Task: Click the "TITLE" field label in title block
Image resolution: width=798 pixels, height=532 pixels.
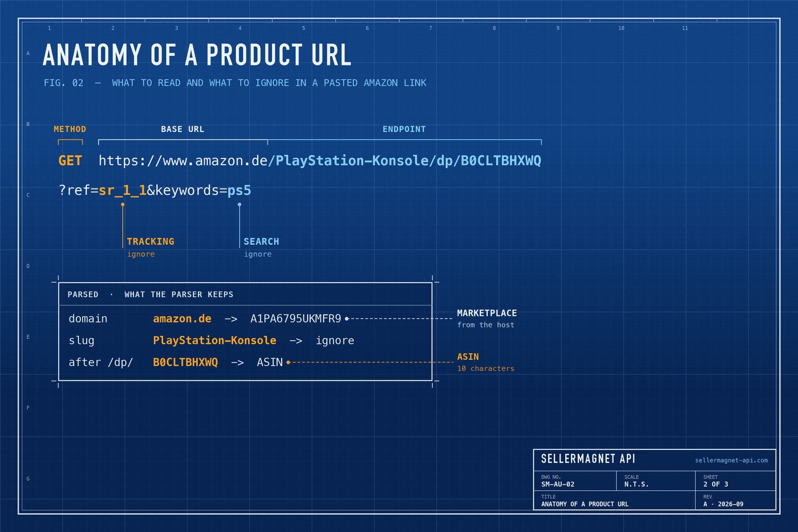Action: [x=548, y=497]
